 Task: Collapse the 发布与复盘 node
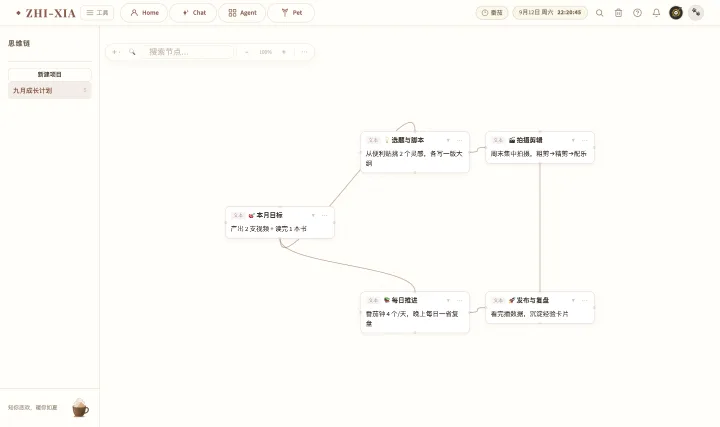pos(573,300)
